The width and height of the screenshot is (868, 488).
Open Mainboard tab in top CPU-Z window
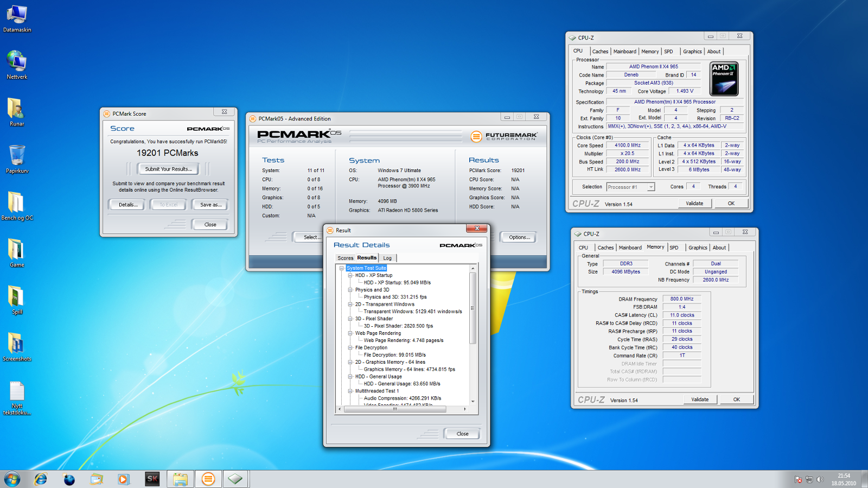625,52
